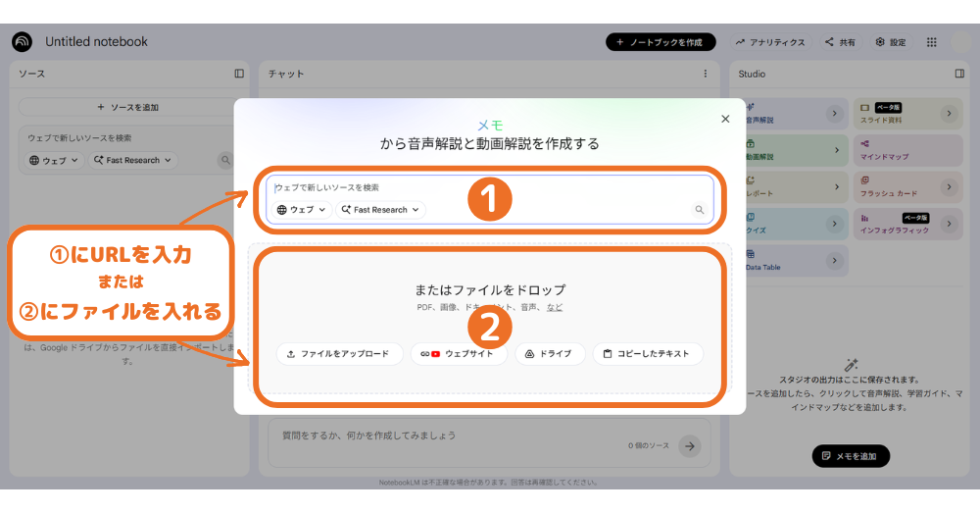Click the Drive icon on ドライブ
980x513 pixels.
[529, 354]
